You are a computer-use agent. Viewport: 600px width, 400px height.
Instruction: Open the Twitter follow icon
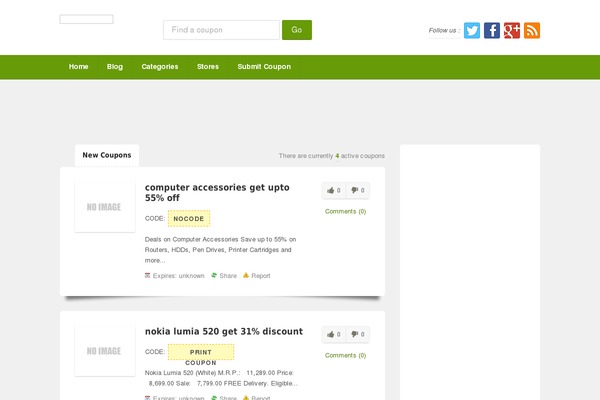472,30
